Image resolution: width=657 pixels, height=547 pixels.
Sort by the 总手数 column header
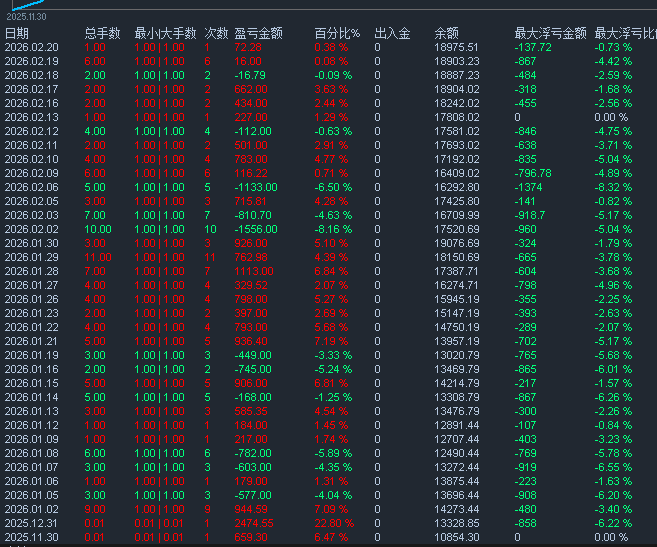102,34
